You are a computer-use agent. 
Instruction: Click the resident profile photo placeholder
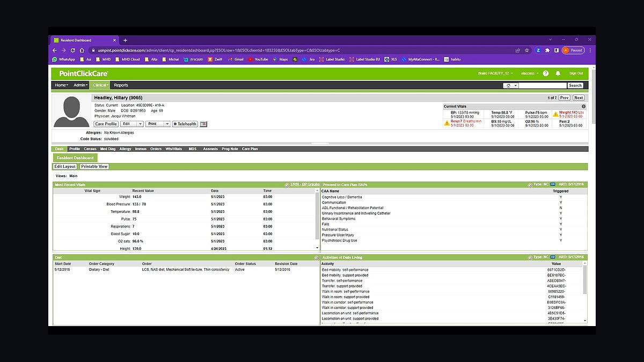72,111
